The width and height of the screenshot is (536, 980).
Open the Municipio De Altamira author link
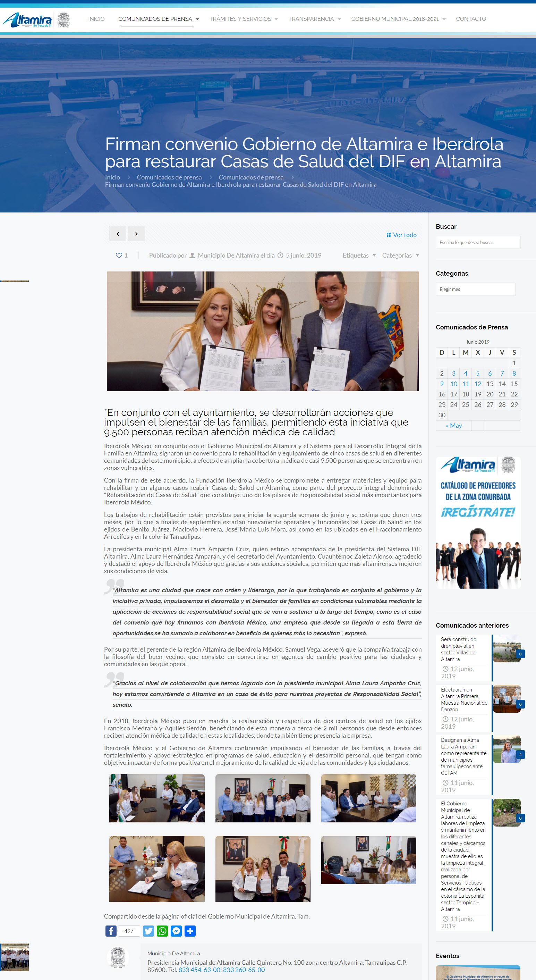[228, 255]
